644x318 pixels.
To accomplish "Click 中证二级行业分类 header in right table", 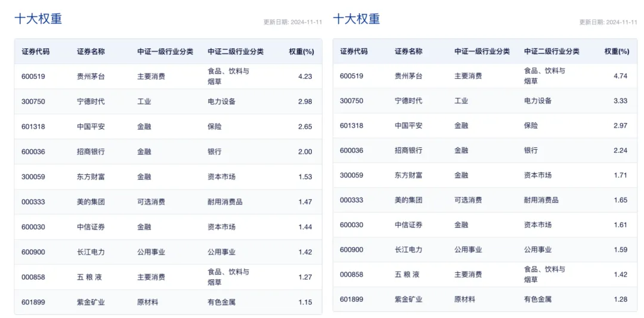I will pos(552,51).
